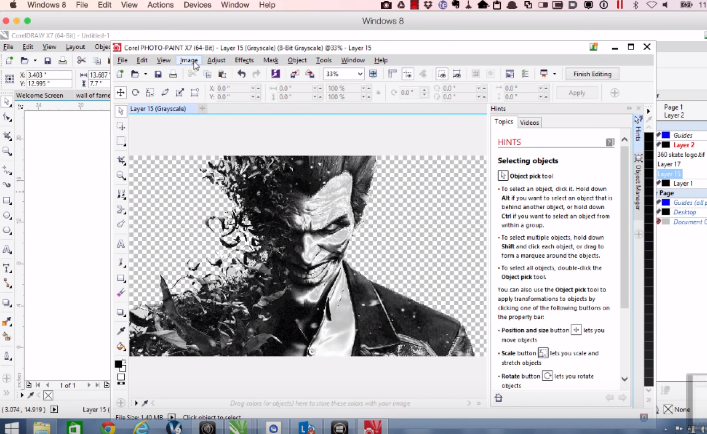The image size is (707, 434).
Task: Click rotation angle stepper on property bar
Action: (424, 92)
